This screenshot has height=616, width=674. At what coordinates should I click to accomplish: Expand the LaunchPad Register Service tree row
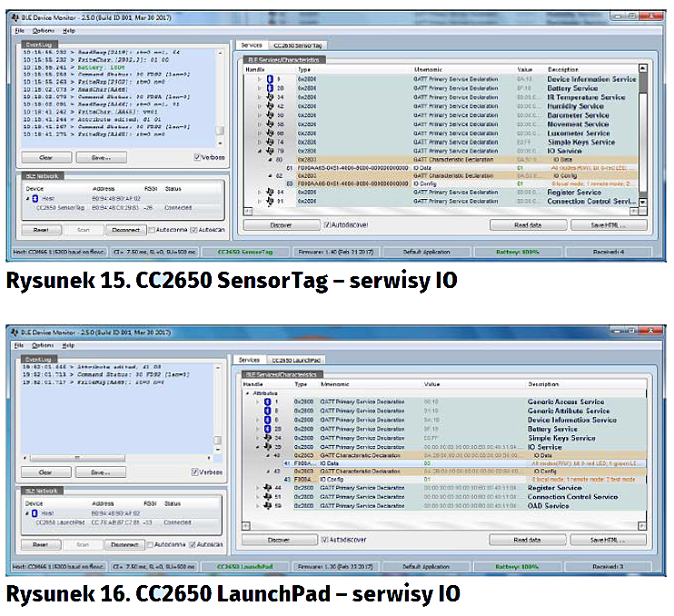click(x=257, y=488)
